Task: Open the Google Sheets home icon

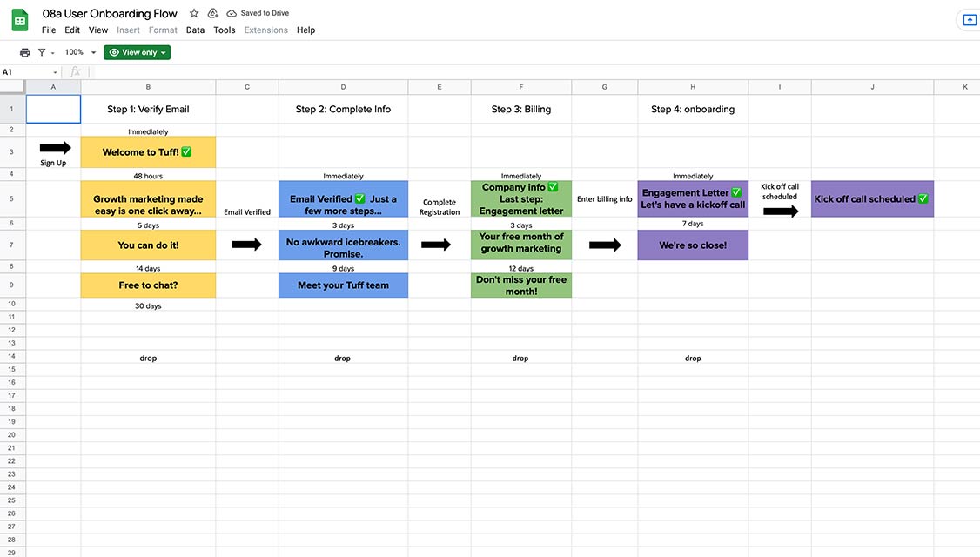Action: tap(20, 21)
